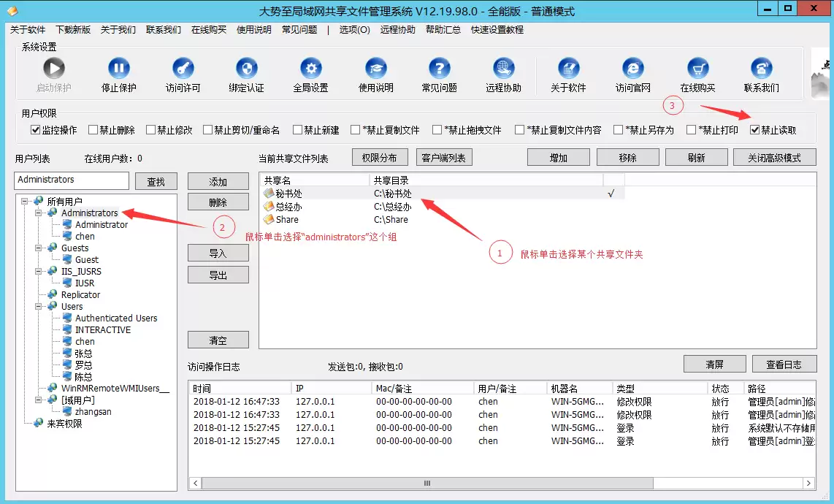Image resolution: width=834 pixels, height=504 pixels.
Task: Collapse the Users tree node
Action: coord(38,307)
